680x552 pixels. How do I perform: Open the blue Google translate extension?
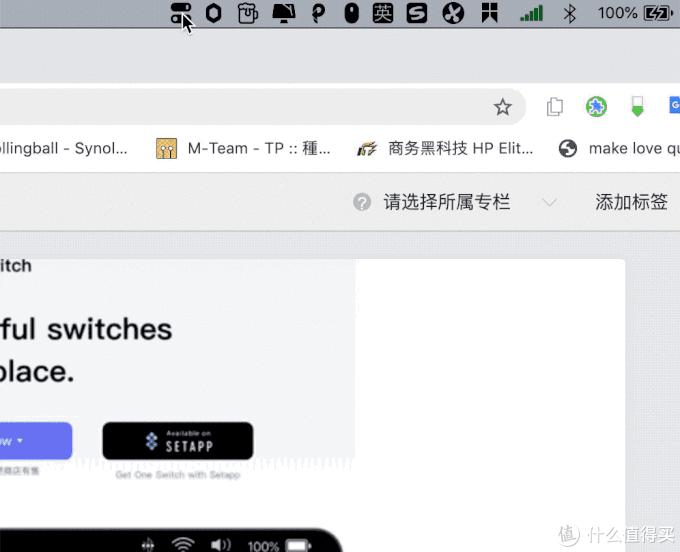coord(675,105)
